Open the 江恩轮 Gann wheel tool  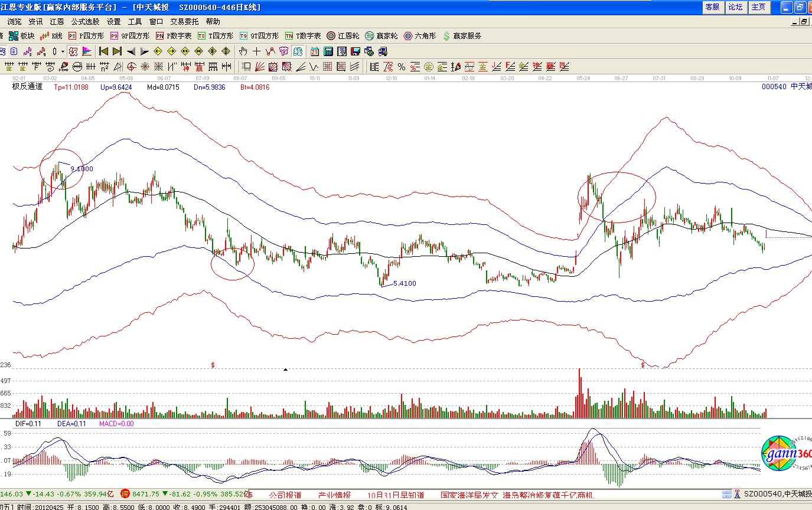pos(343,36)
